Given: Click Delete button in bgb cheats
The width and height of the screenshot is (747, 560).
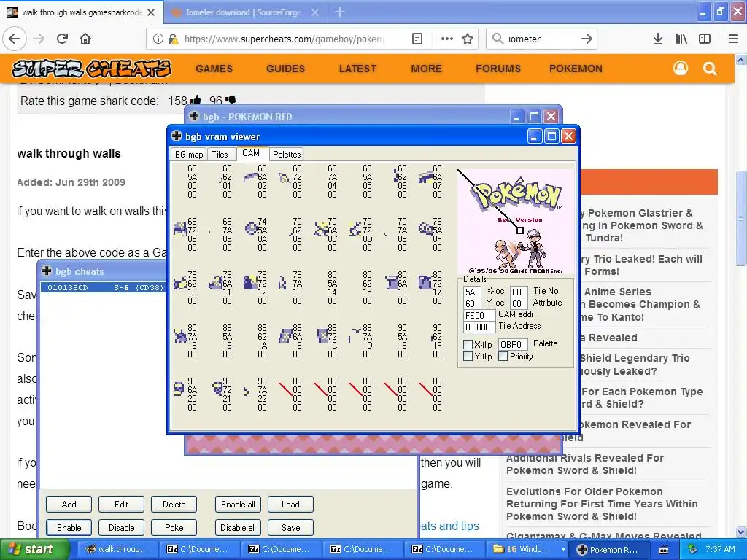Looking at the screenshot, I should [x=174, y=505].
